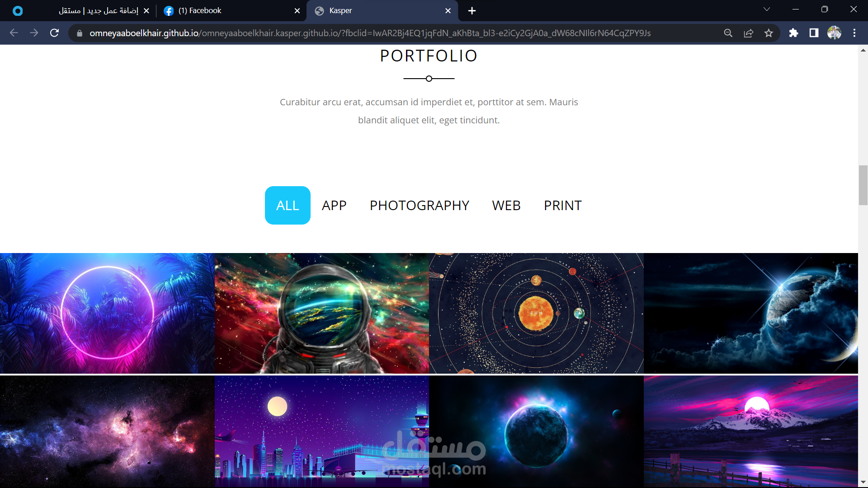The image size is (868, 488).
Task: Open the Chrome profile avatar
Action: tap(834, 33)
